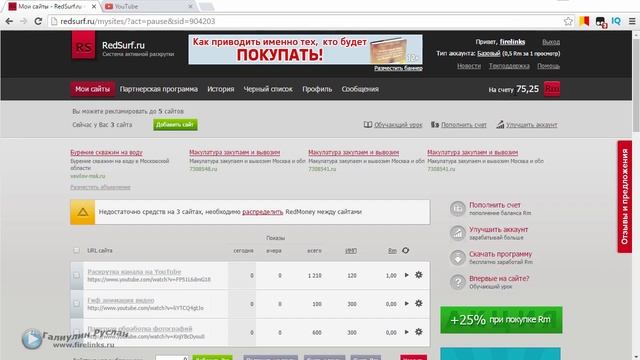Switch to the YouTube browser tab

[x=147, y=7]
